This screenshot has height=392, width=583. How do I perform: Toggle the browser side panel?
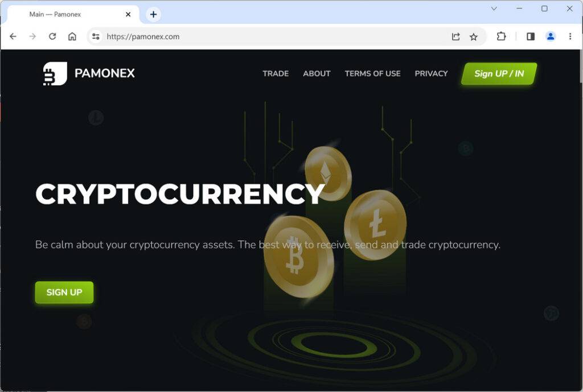pyautogui.click(x=531, y=36)
